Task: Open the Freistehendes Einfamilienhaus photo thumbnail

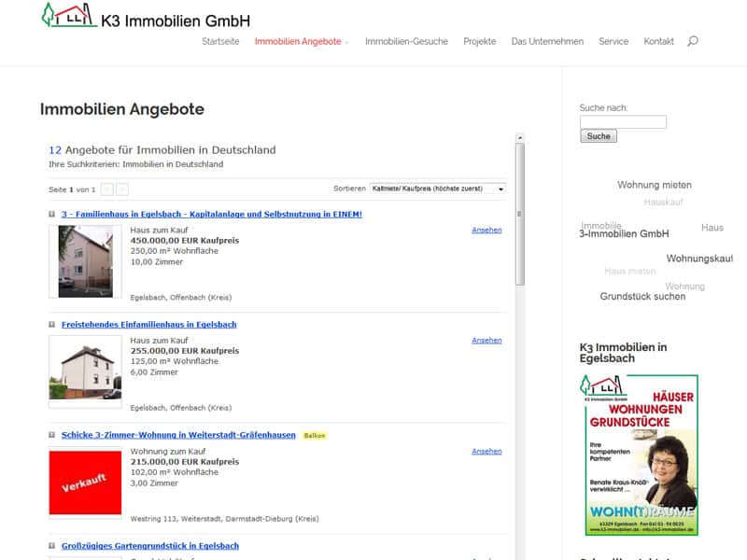Action: pos(85,371)
